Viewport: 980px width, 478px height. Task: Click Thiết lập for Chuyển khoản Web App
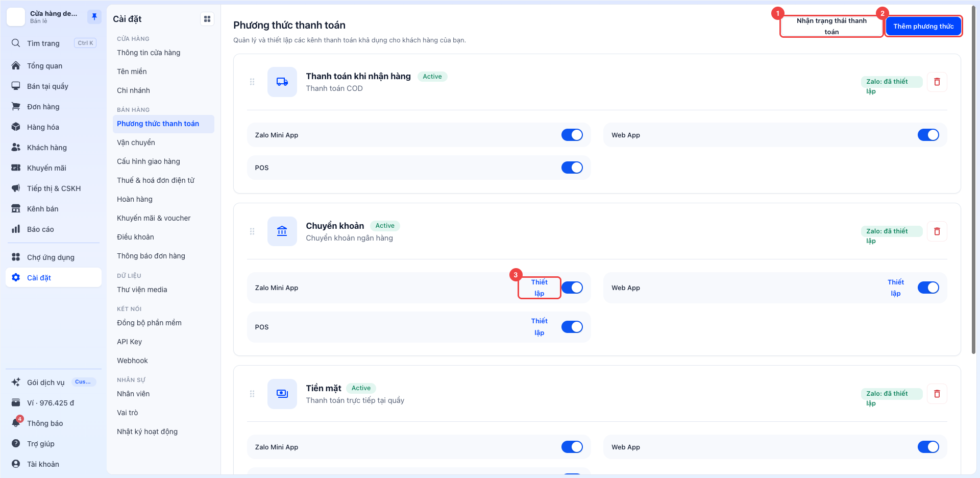click(x=896, y=288)
